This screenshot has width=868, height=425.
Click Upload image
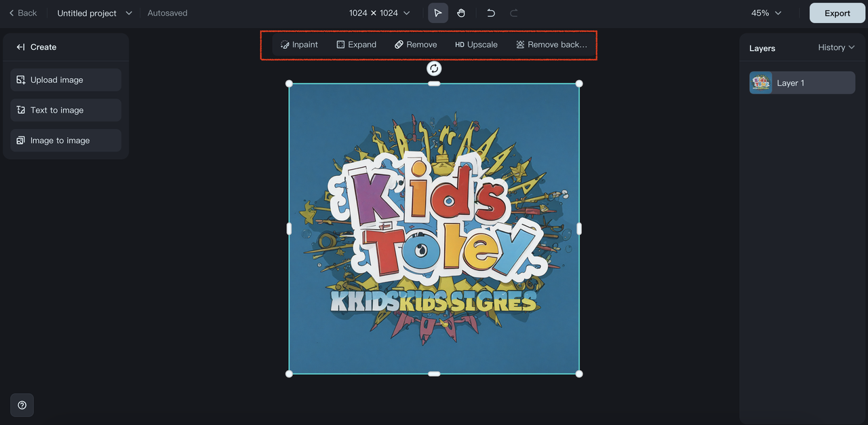66,79
